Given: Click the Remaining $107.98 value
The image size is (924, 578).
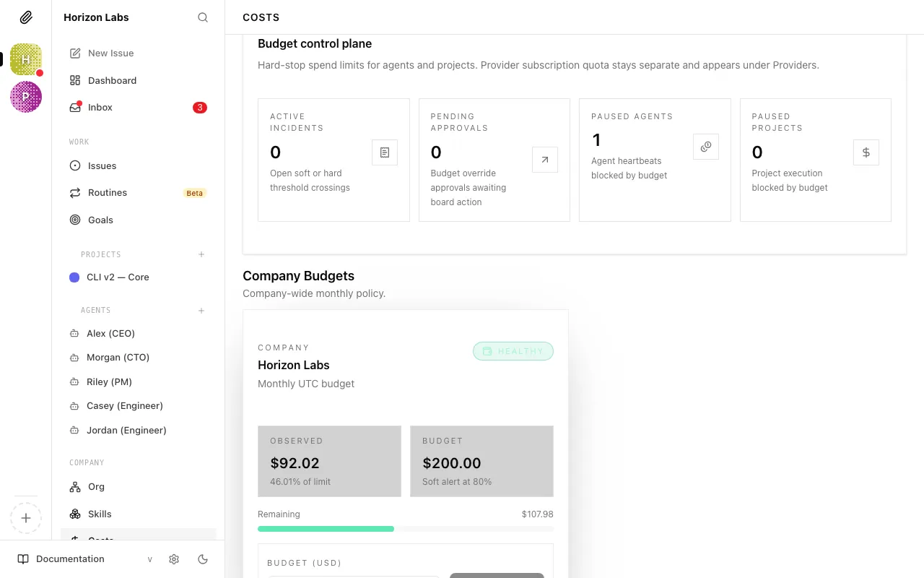Looking at the screenshot, I should 538,514.
